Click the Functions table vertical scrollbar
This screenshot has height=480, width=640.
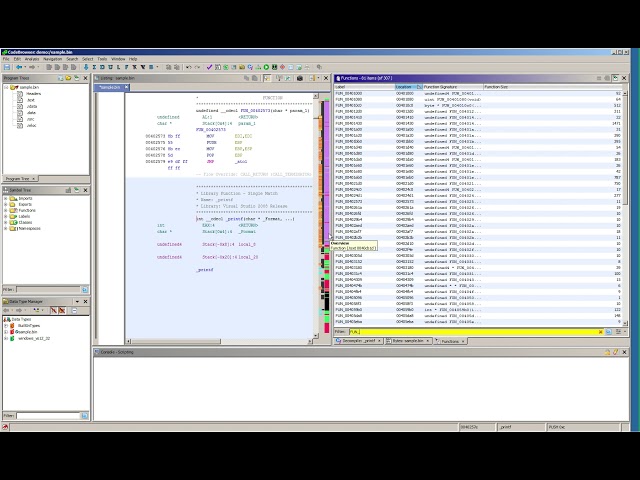625,207
